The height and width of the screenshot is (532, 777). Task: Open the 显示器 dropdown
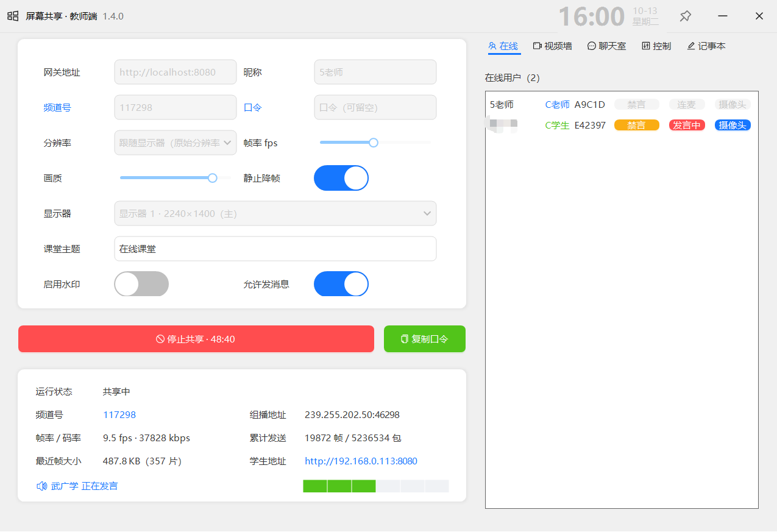click(x=275, y=213)
